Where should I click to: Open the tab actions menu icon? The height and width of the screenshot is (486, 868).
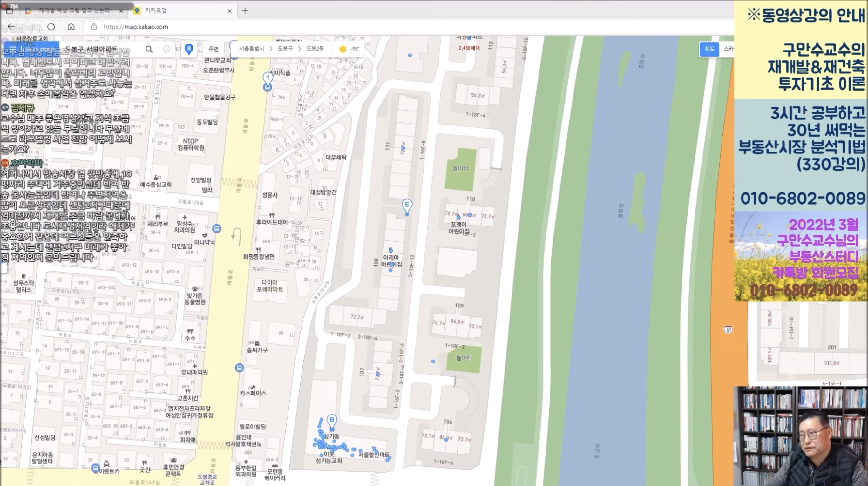point(10,11)
